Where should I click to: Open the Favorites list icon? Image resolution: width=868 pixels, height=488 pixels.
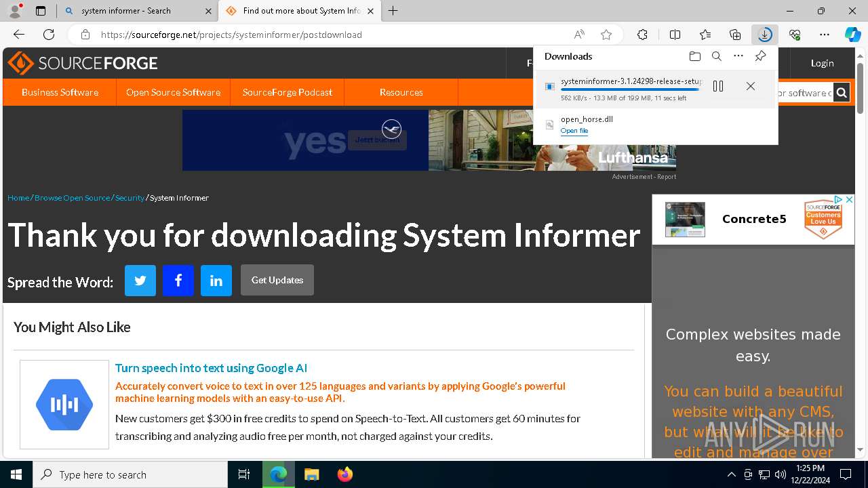point(705,35)
